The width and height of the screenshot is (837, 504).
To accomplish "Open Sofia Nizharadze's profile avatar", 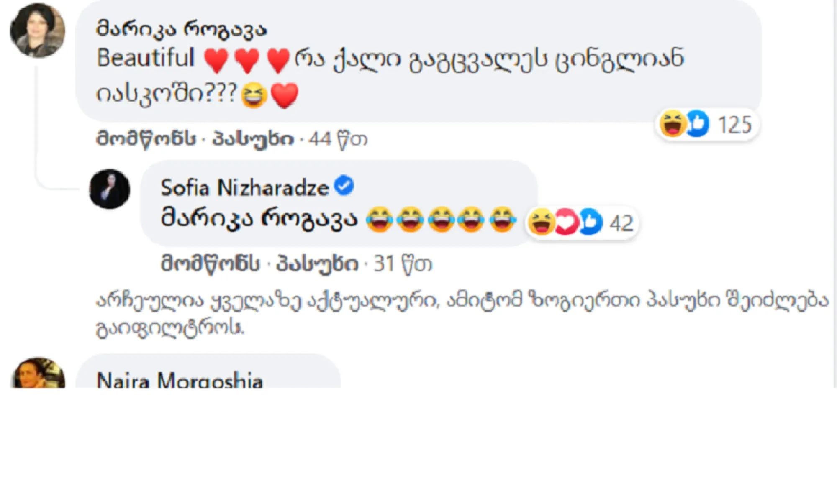I will [x=110, y=189].
